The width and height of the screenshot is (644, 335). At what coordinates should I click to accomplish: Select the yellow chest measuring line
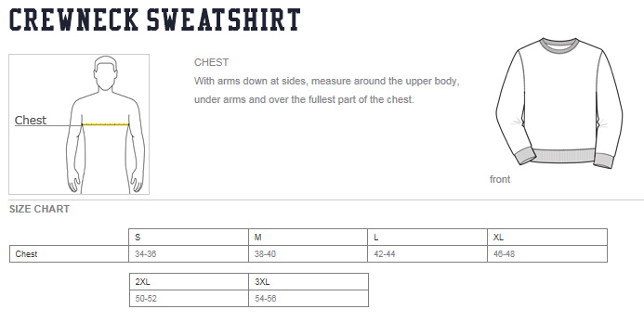106,124
